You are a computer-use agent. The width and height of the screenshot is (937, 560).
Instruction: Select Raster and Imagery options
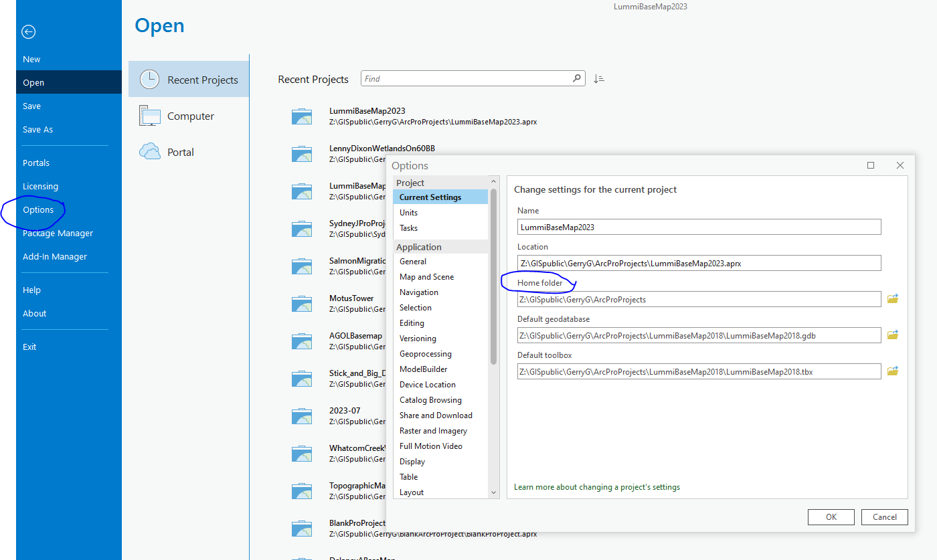[441, 430]
